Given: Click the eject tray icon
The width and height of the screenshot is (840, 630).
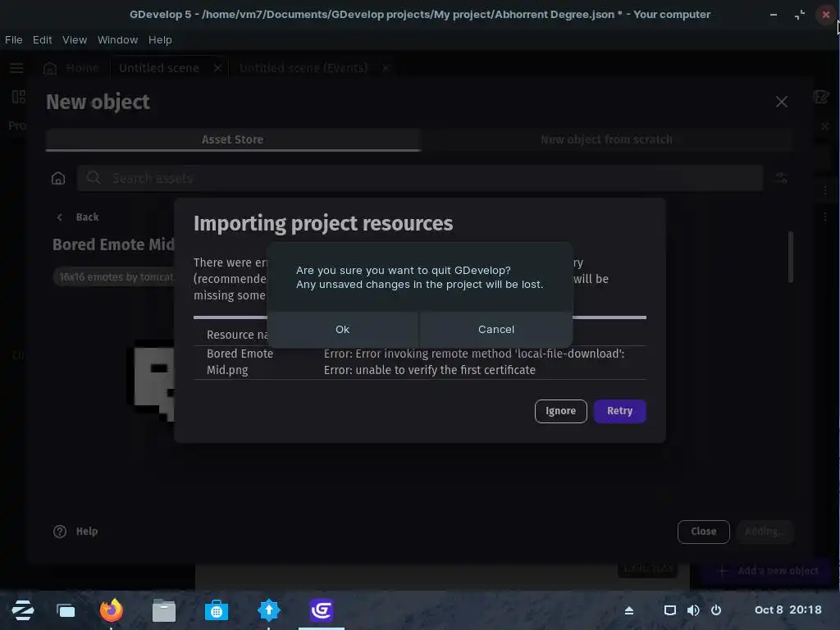Looking at the screenshot, I should tap(629, 610).
